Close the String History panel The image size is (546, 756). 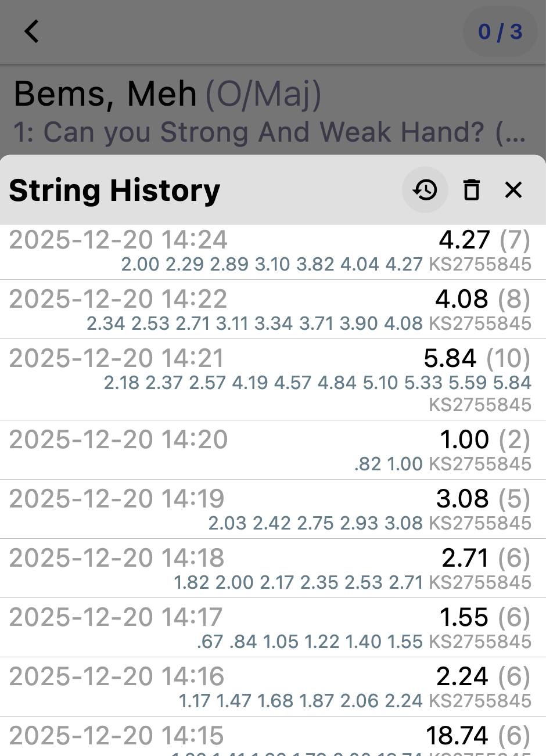[513, 190]
